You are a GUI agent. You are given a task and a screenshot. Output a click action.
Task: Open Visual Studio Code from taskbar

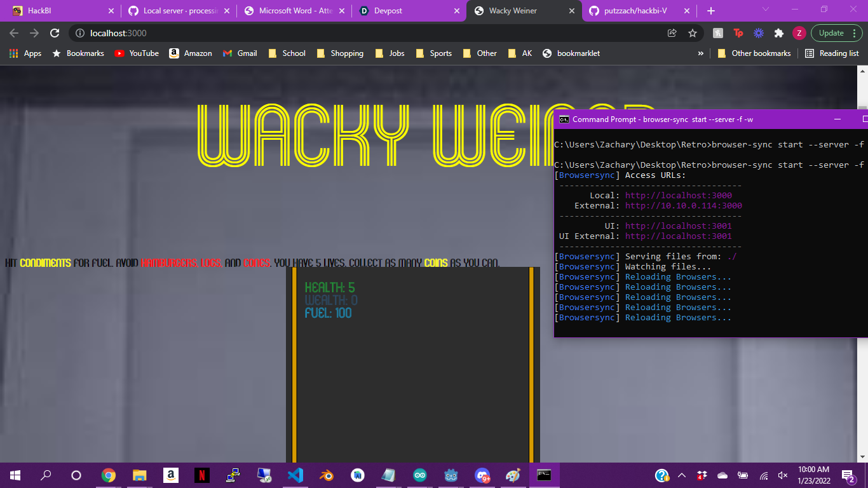(295, 475)
